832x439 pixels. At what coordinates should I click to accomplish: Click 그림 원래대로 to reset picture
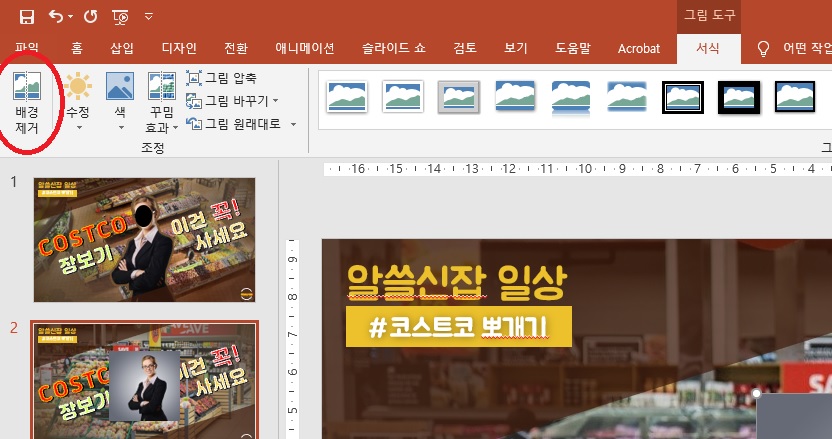click(234, 124)
